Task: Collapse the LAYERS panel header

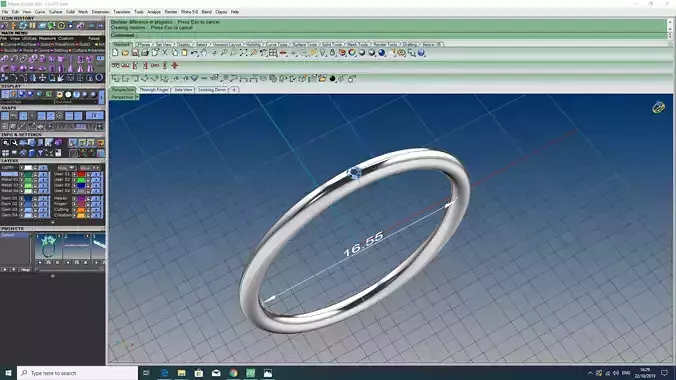Action: click(52, 161)
